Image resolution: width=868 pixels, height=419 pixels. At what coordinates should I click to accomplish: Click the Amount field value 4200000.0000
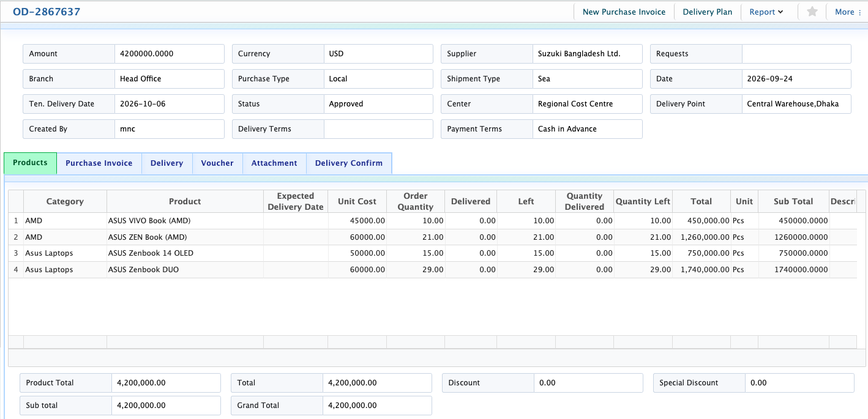(x=170, y=54)
